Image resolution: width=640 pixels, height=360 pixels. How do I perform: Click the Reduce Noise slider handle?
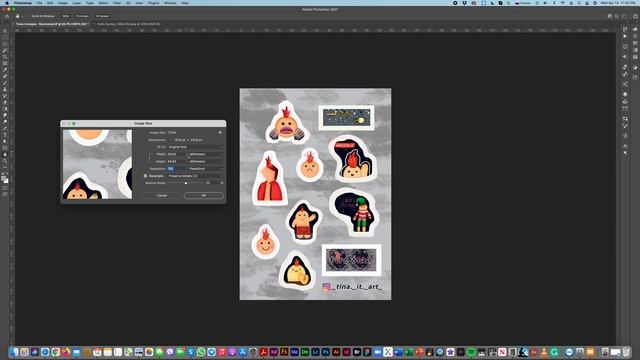click(186, 183)
